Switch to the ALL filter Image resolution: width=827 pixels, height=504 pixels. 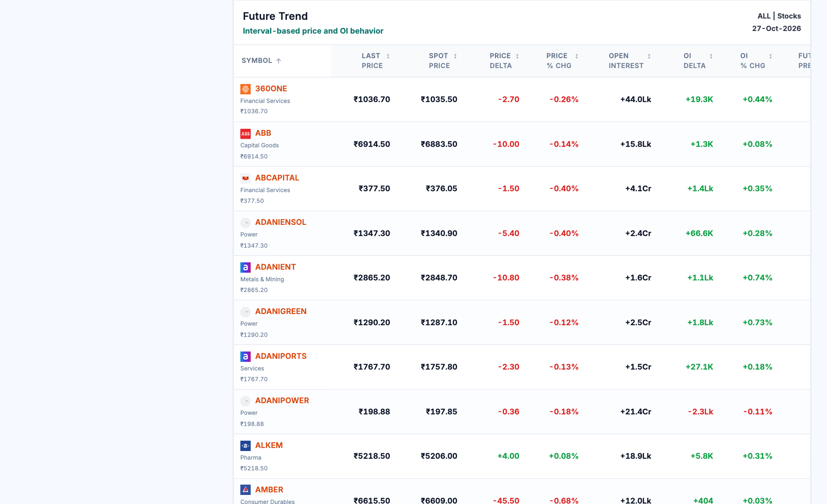(x=764, y=16)
